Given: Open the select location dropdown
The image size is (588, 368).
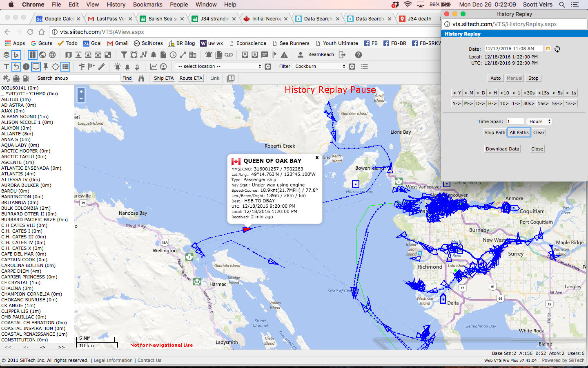Looking at the screenshot, I should 219,66.
